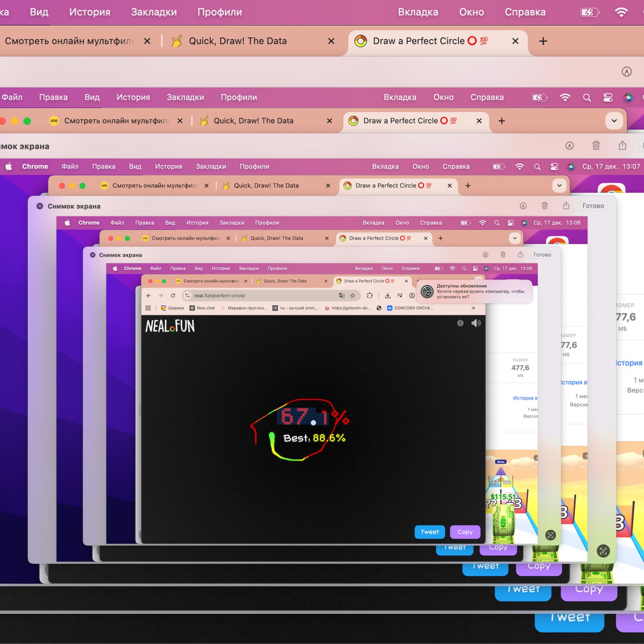Open the info icon on neal.fun page
The image size is (644, 644).
[460, 323]
